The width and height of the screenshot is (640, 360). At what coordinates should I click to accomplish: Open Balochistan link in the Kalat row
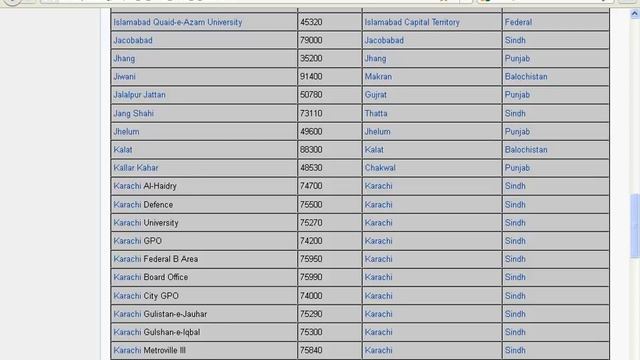coord(526,149)
